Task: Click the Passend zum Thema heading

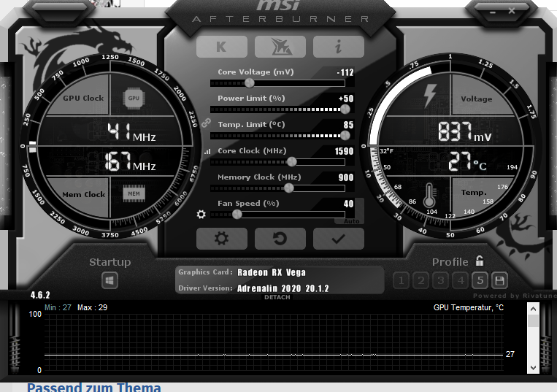Action: pyautogui.click(x=93, y=387)
